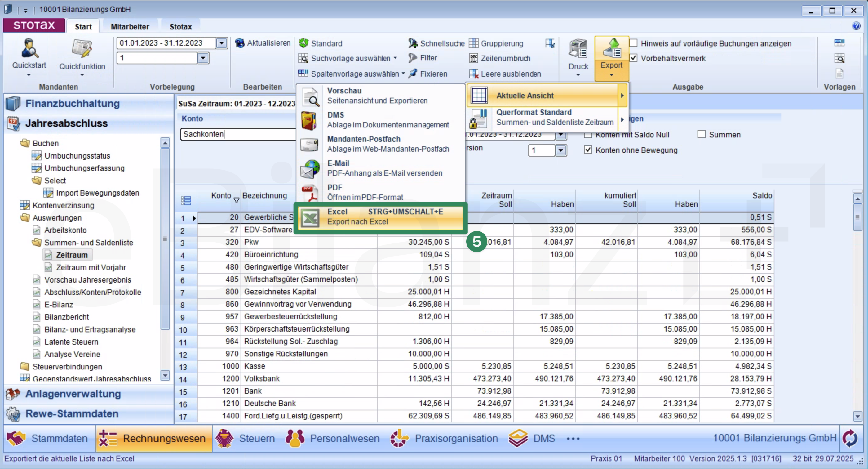This screenshot has width=868, height=469.
Task: Select DMS document management export
Action: click(x=381, y=120)
